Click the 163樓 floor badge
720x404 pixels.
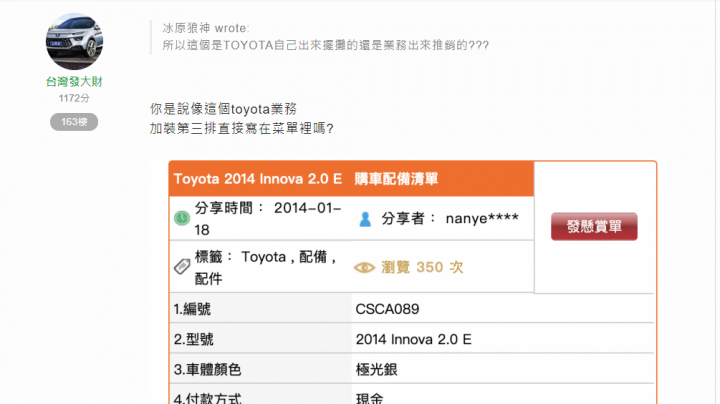pos(74,122)
